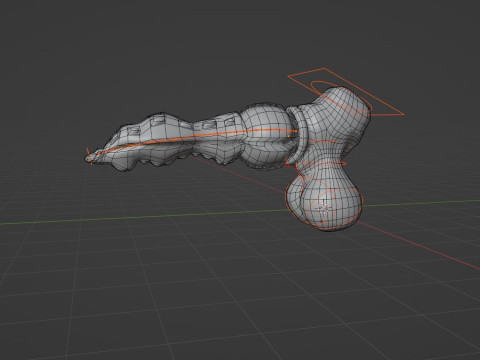This screenshot has height=360, width=480.
Task: Select the orange rectangular plane outline above model
Action: point(346,92)
